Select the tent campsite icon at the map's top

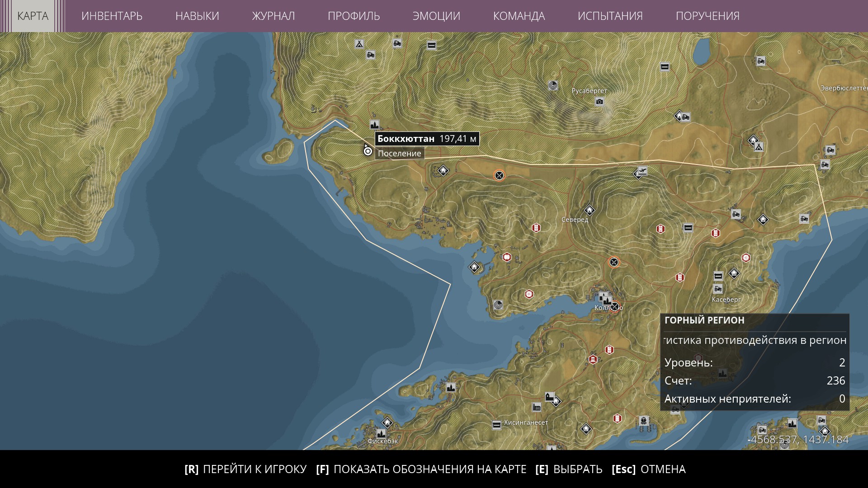click(x=359, y=44)
